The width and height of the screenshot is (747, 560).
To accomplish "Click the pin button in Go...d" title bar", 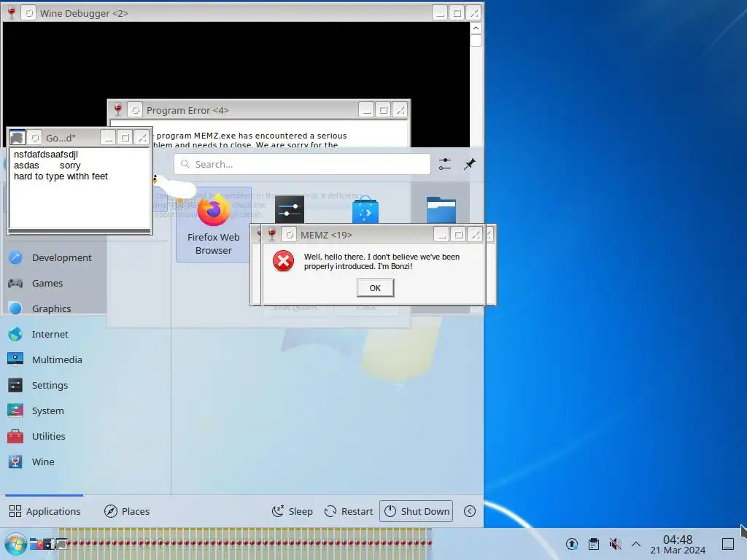I will 35,138.
